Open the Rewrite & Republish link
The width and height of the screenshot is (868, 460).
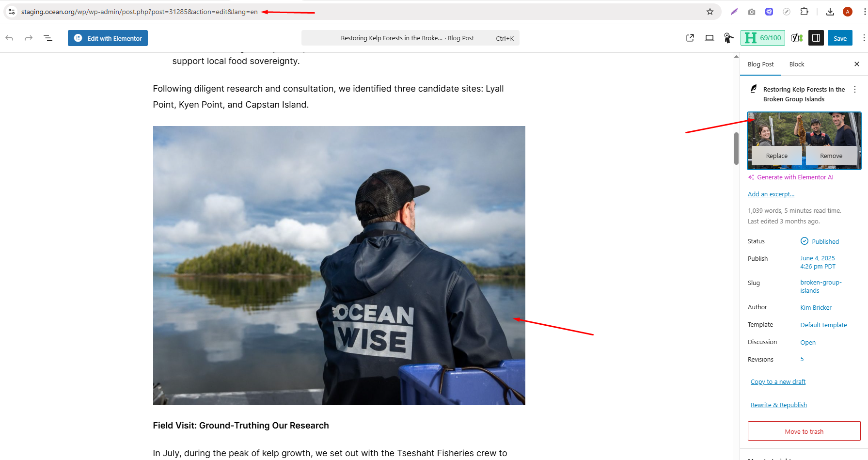[779, 405]
